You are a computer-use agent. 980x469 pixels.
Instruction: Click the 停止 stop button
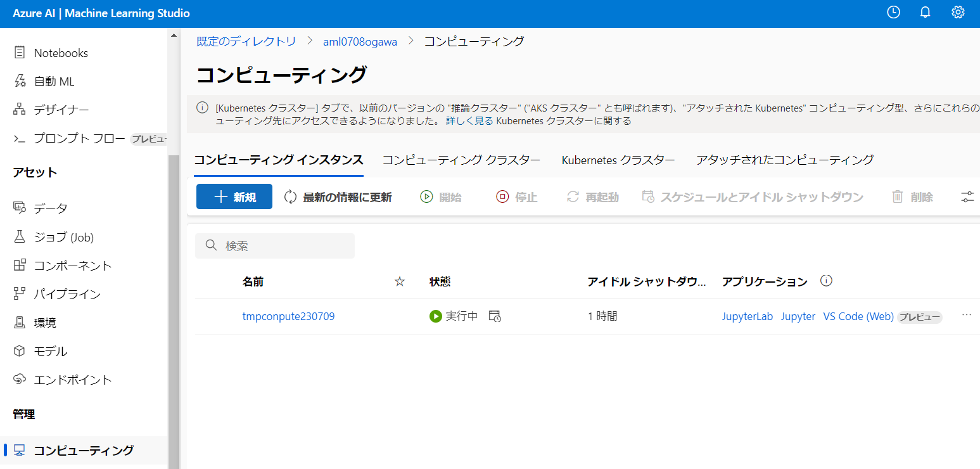[517, 196]
